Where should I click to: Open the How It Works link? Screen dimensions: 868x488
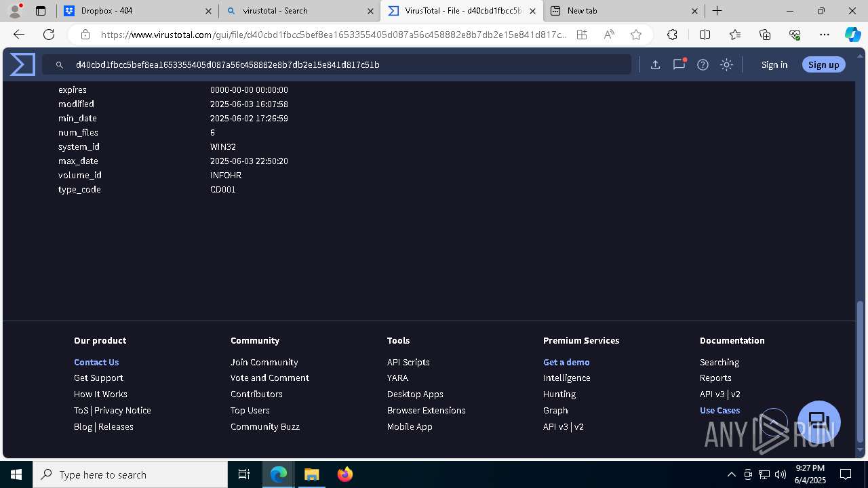[x=100, y=394]
